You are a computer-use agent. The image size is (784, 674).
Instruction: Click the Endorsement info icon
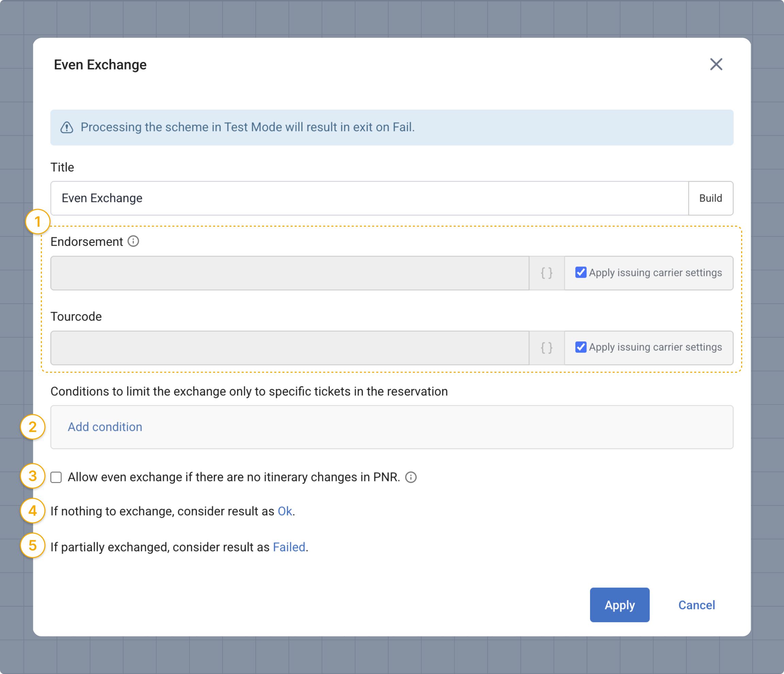(x=133, y=241)
